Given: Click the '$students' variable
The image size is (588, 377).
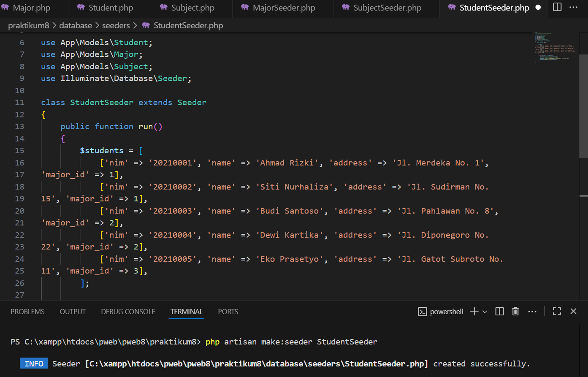Looking at the screenshot, I should [x=102, y=151].
